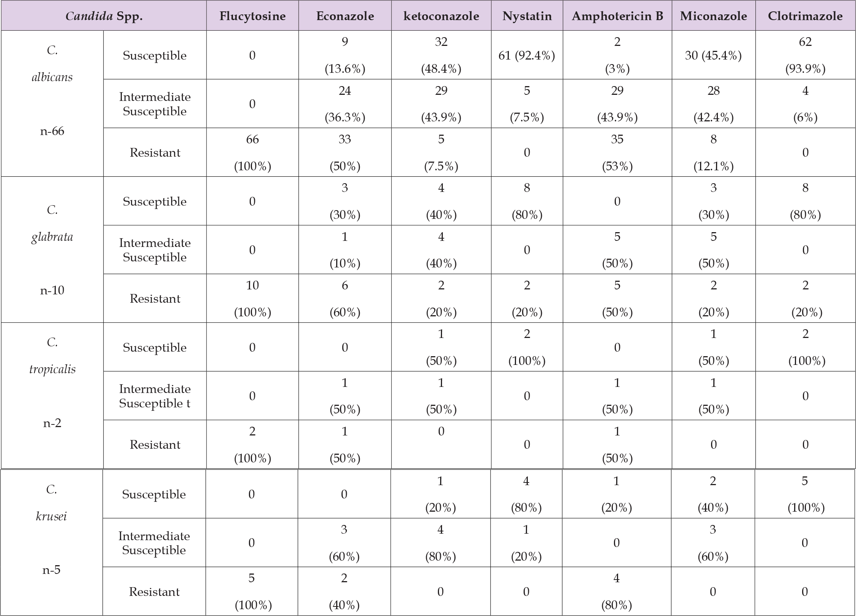Click the Amphotericin B column header

coord(617,16)
